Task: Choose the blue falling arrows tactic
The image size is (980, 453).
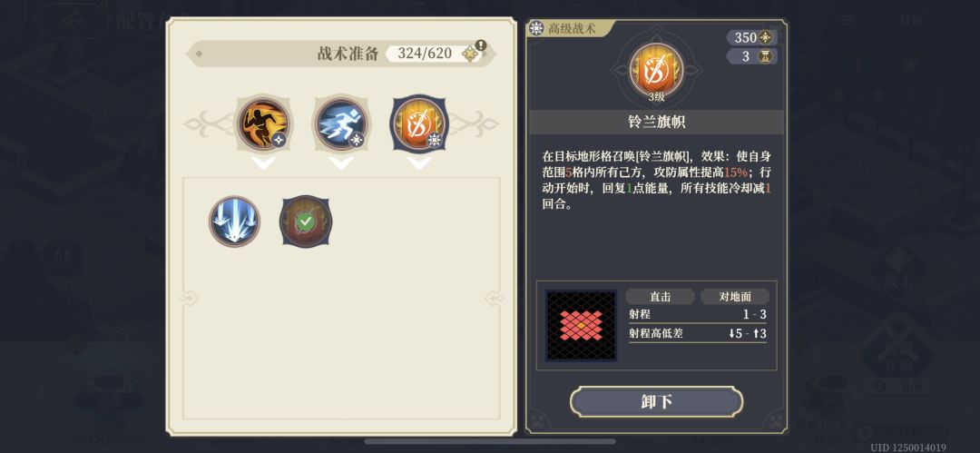Action: click(x=234, y=221)
